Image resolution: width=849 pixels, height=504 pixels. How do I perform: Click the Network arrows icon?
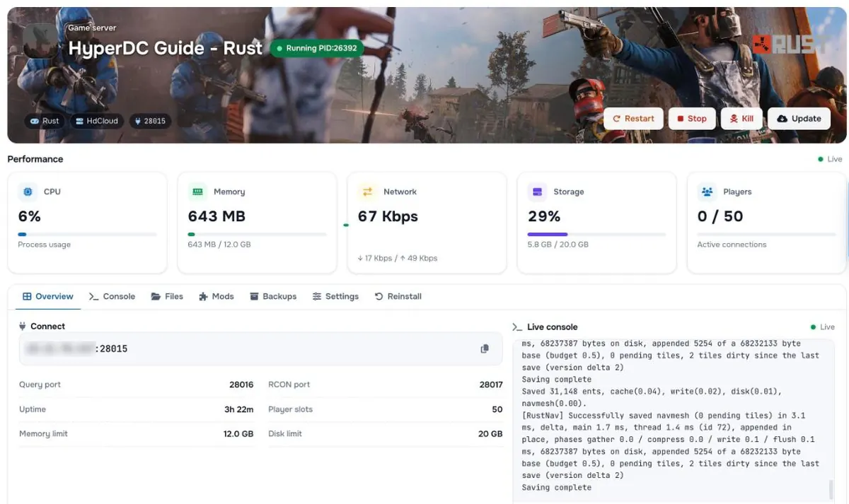(x=368, y=192)
